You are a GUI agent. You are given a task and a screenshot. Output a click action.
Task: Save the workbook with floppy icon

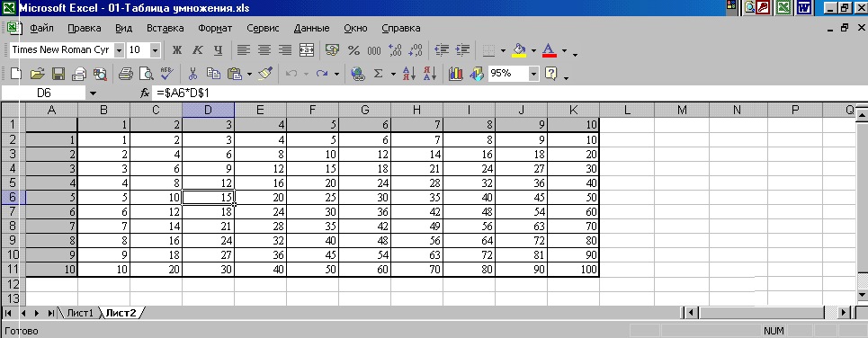point(58,74)
